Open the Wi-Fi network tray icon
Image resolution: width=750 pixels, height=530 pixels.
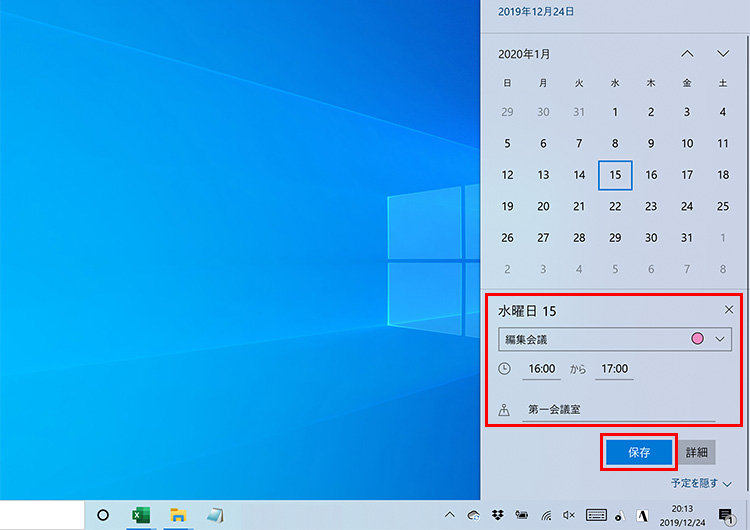tap(546, 515)
